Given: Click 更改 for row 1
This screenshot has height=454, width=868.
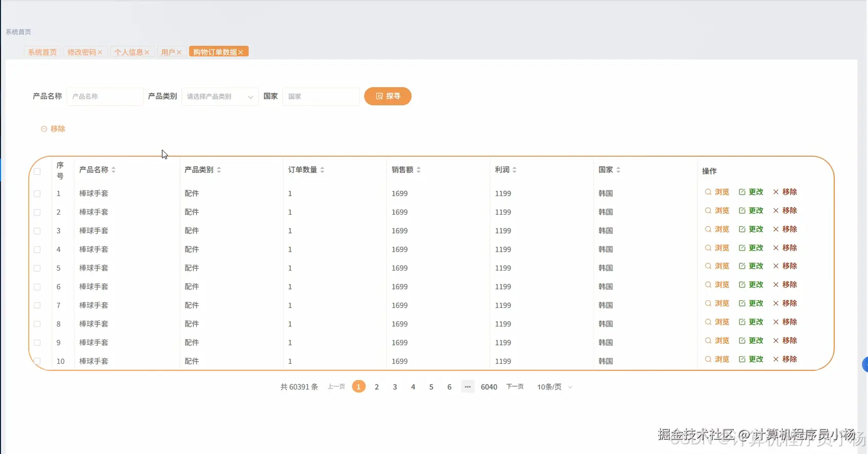Looking at the screenshot, I should coord(751,192).
